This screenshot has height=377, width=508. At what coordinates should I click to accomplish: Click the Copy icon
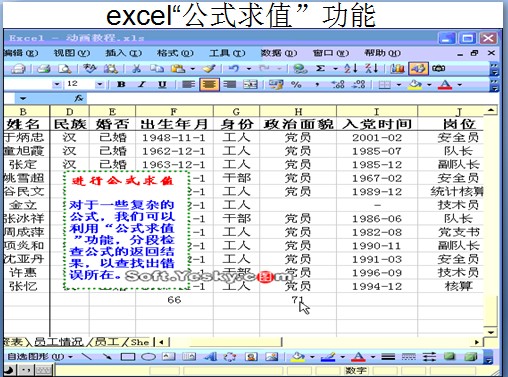click(157, 69)
